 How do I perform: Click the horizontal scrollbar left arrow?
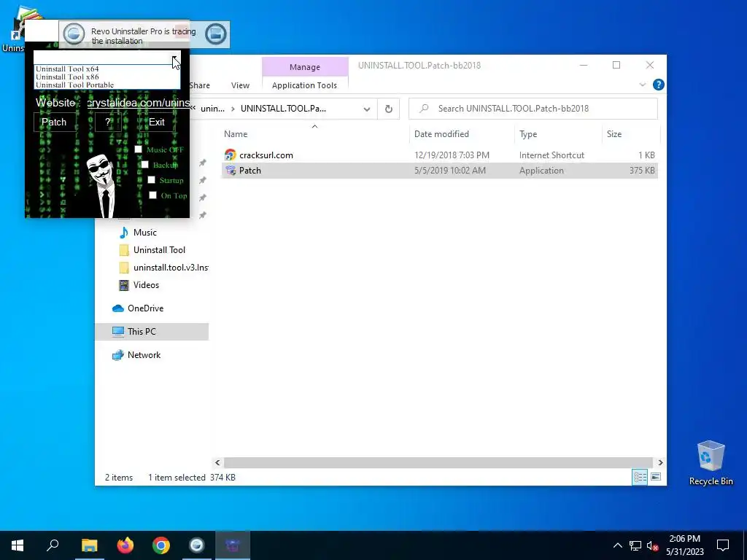click(217, 462)
